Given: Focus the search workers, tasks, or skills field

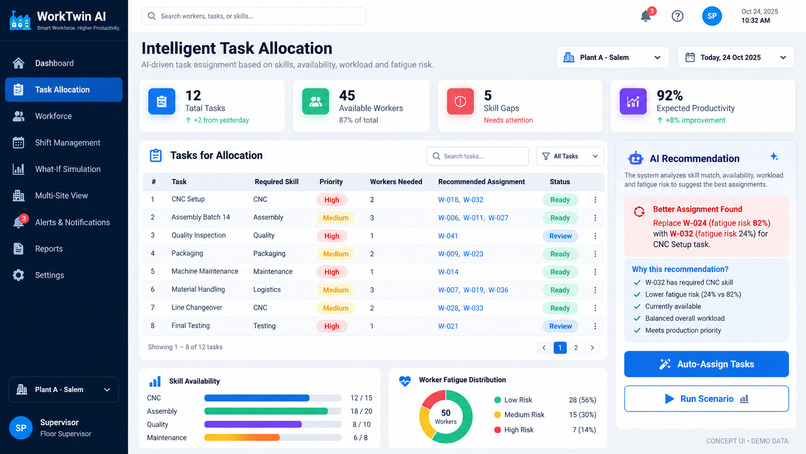Looking at the screenshot, I should (253, 16).
